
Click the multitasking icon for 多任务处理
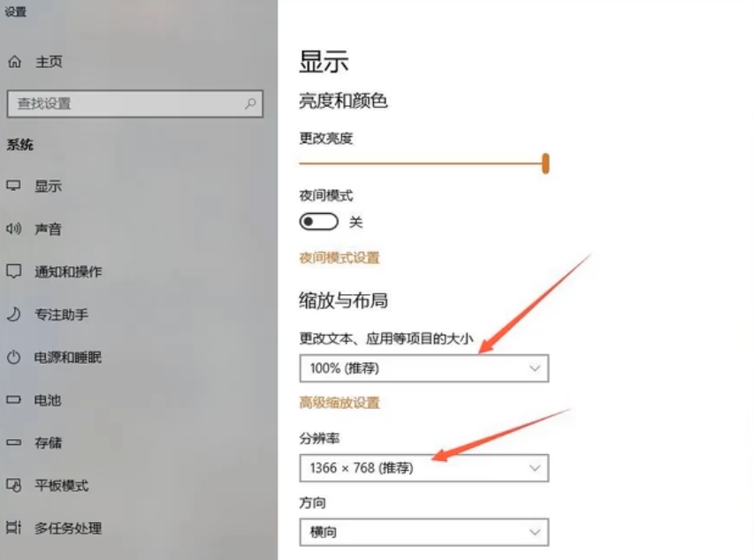pyautogui.click(x=13, y=527)
